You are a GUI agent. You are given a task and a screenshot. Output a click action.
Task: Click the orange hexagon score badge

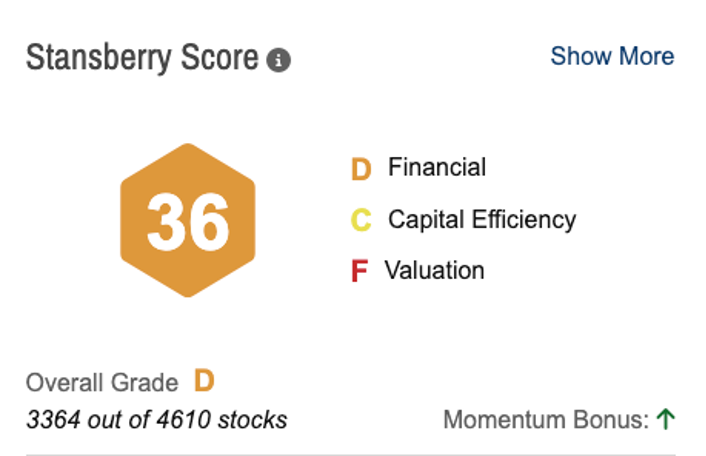click(x=188, y=220)
